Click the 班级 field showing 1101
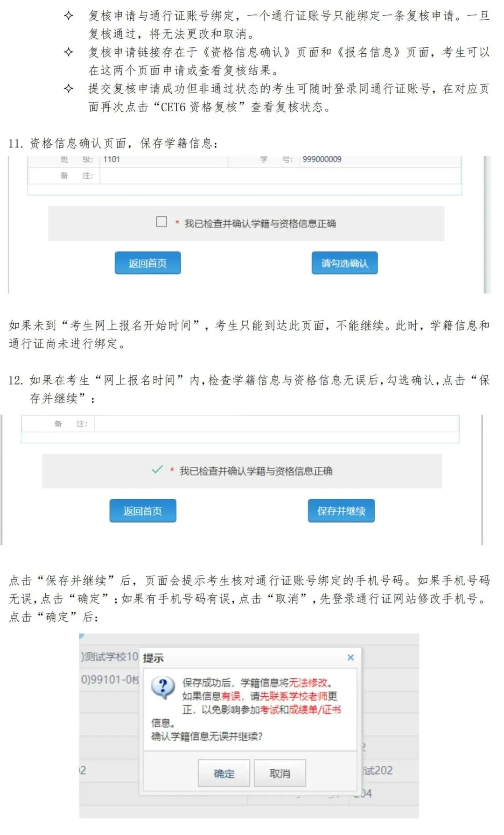Image resolution: width=504 pixels, height=835 pixels. [163, 160]
